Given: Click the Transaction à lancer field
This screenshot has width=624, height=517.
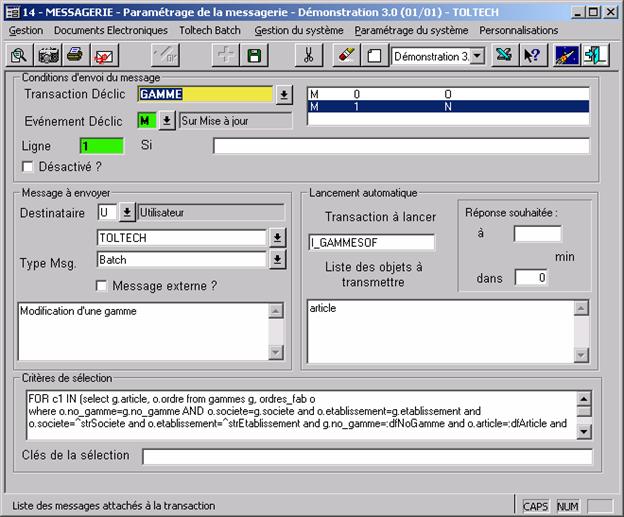Looking at the screenshot, I should (372, 243).
